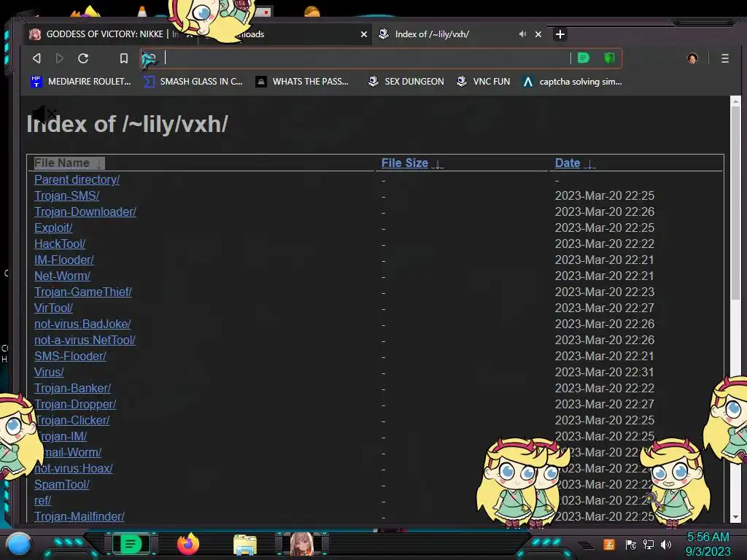
Task: Sort listing by File Size header
Action: tap(411, 163)
